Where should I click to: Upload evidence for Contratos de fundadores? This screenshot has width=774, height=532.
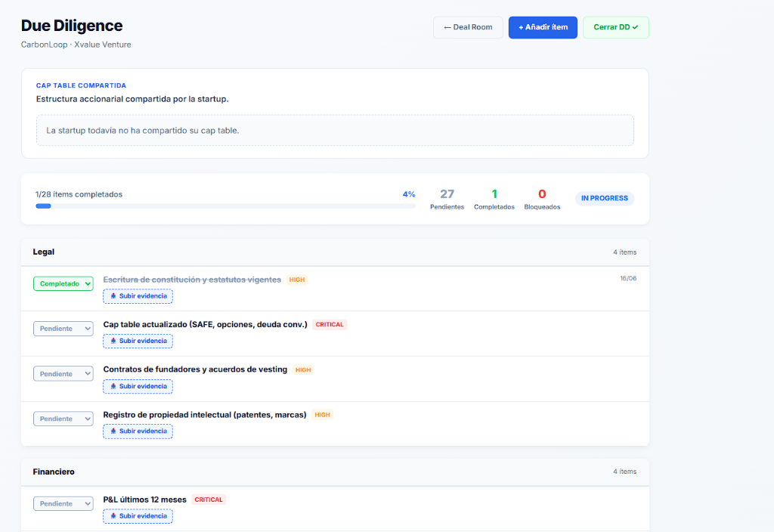(x=138, y=386)
